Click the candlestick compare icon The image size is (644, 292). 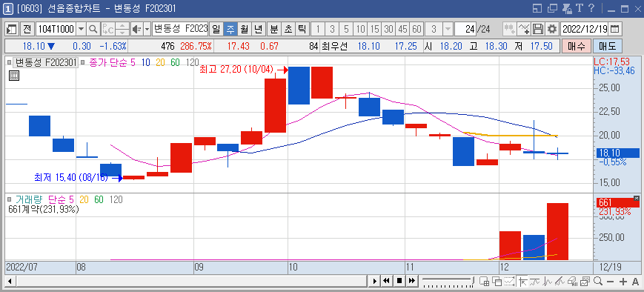[509, 29]
